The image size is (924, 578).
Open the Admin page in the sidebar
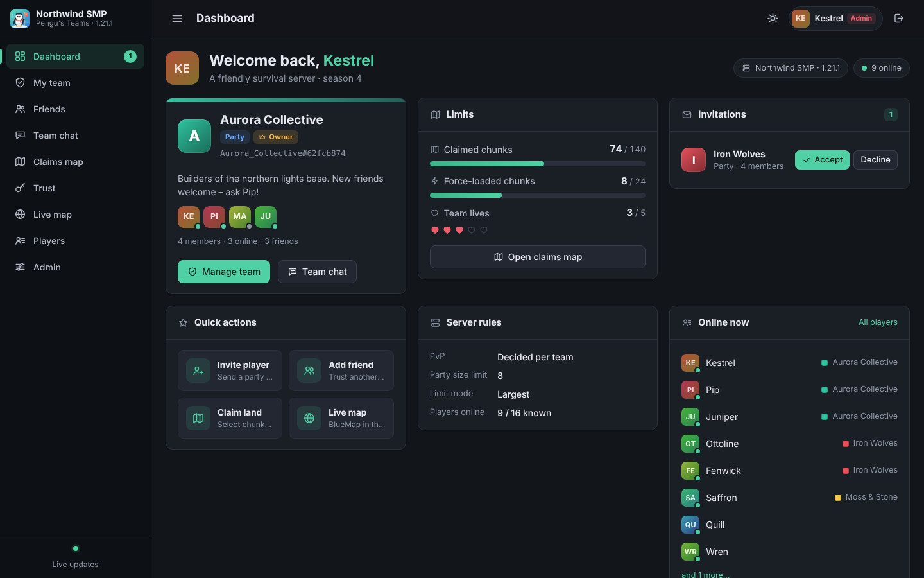(75, 267)
